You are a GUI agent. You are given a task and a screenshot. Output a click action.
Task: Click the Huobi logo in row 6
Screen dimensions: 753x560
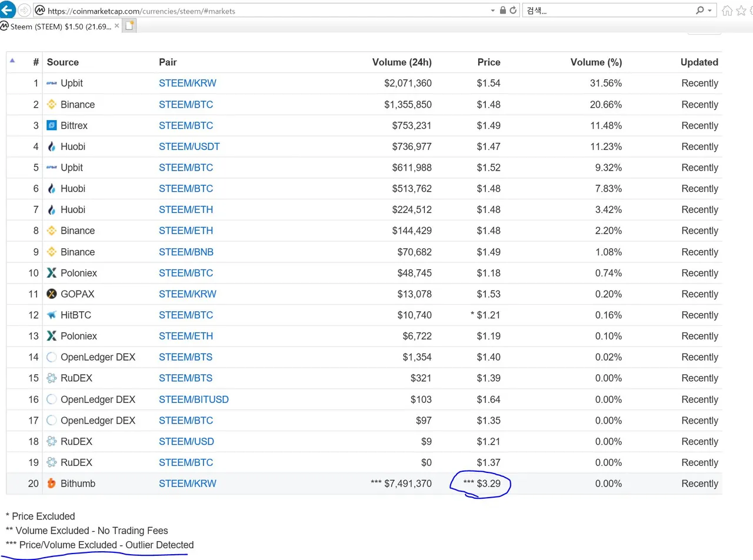[51, 189]
